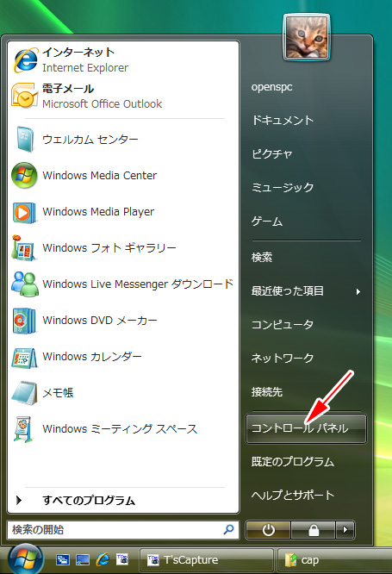Open 既定のプログラム

tap(293, 462)
